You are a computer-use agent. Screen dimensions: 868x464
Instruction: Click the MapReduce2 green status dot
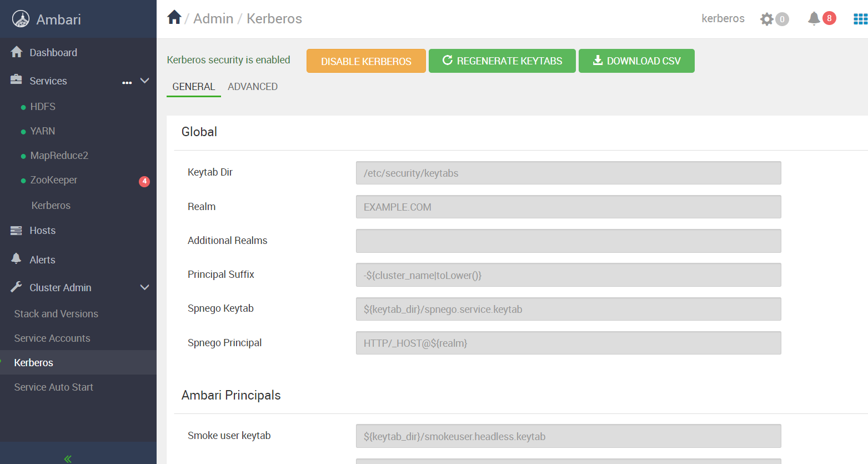pos(23,156)
